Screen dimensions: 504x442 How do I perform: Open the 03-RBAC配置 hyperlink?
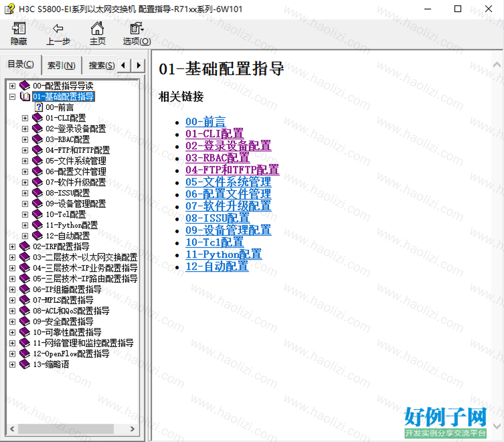click(218, 158)
